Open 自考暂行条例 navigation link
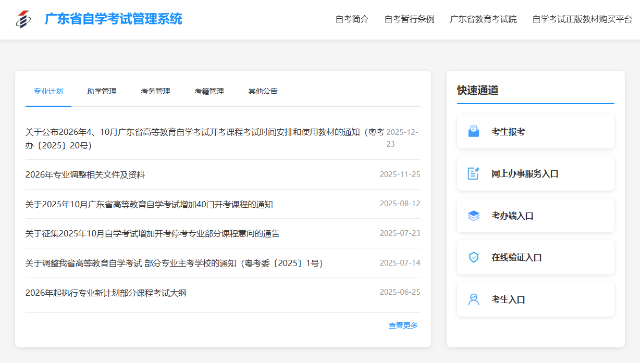The width and height of the screenshot is (640, 364). (409, 19)
